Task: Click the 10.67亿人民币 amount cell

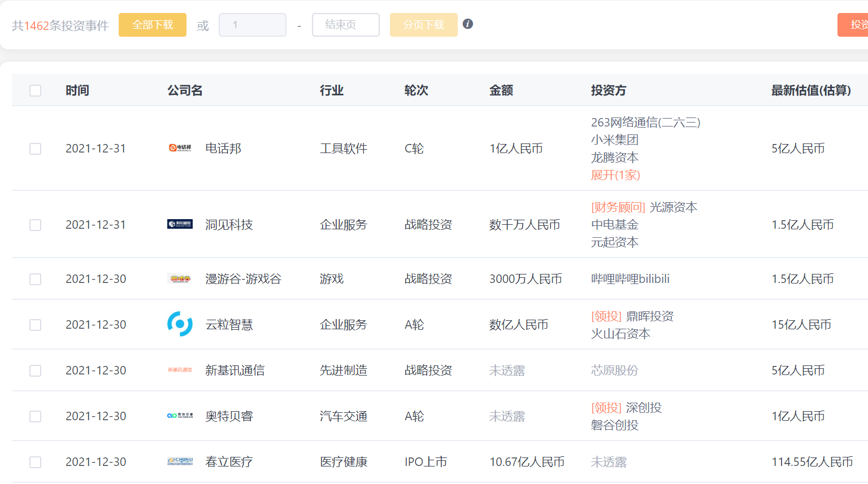Action: coord(527,462)
